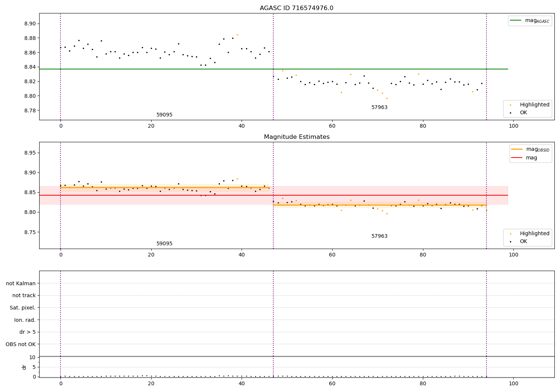Click the '59095' label in the Magnitude Estimates plot
This screenshot has height=392, width=560.
pyautogui.click(x=164, y=244)
